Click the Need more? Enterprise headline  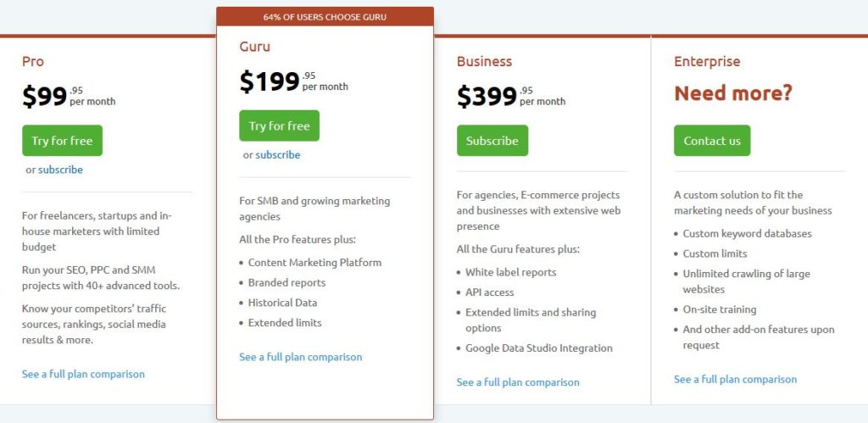pos(733,93)
